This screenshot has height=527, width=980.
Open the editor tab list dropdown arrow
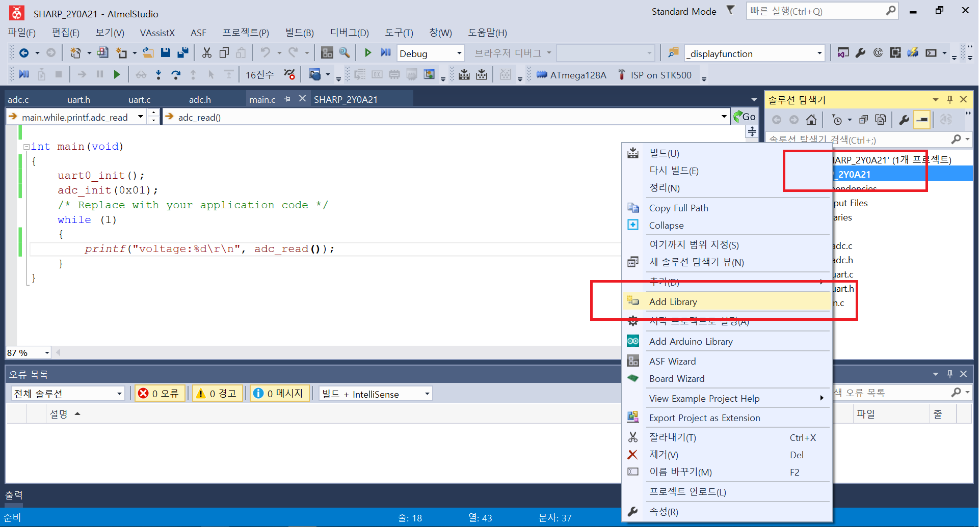pos(754,99)
